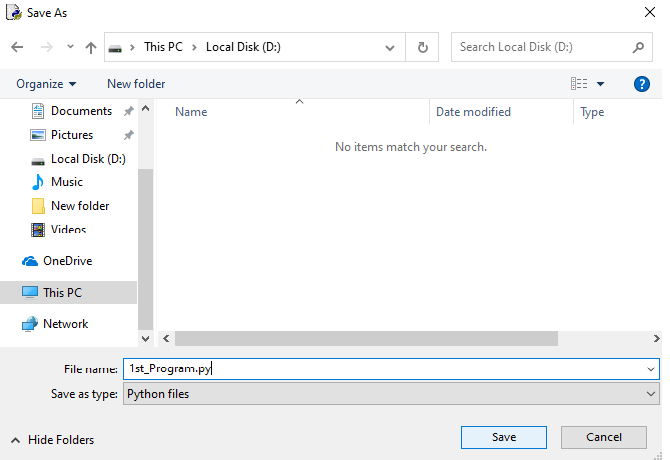This screenshot has width=670, height=460.
Task: Click the search magnifier icon
Action: click(x=638, y=47)
